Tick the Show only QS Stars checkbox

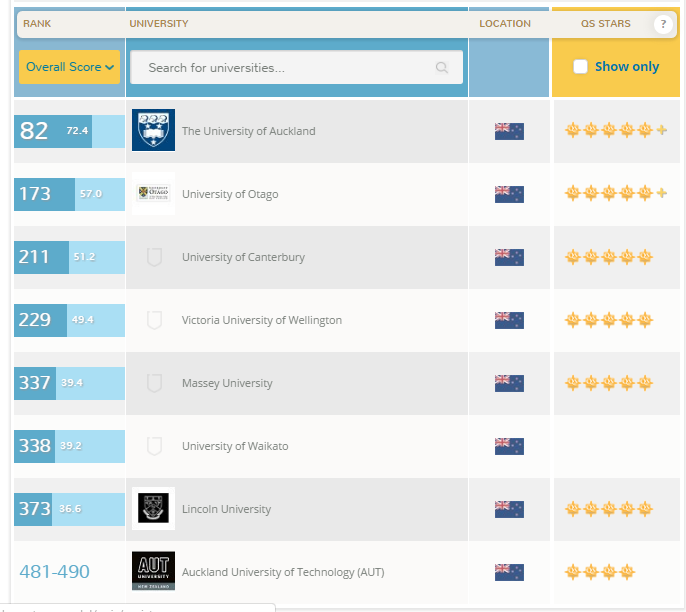coord(580,66)
